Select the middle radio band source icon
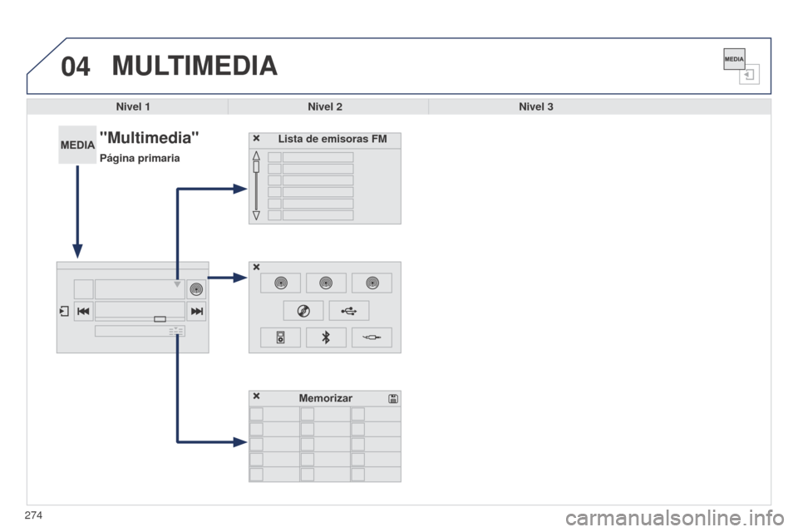798x532 pixels. (x=326, y=283)
